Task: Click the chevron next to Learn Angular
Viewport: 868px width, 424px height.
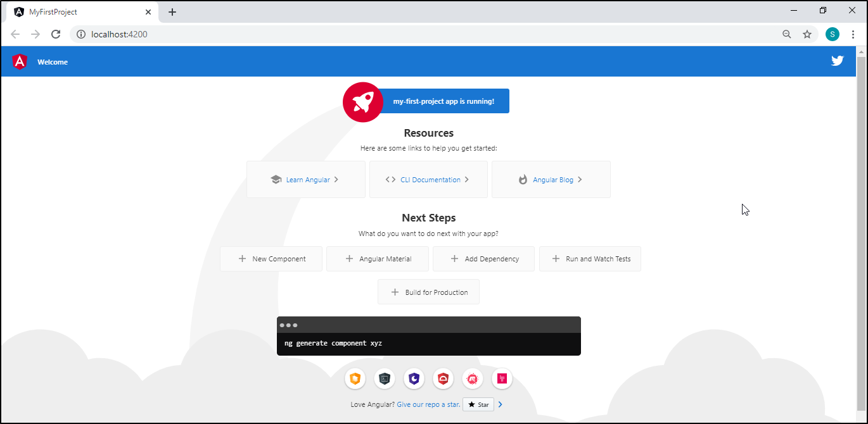Action: point(336,180)
